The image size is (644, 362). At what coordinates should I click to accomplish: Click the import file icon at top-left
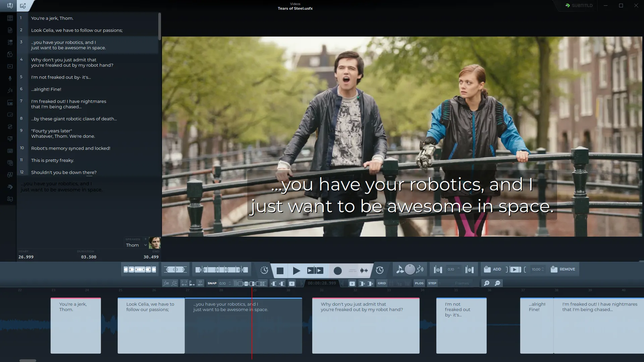coord(10,6)
